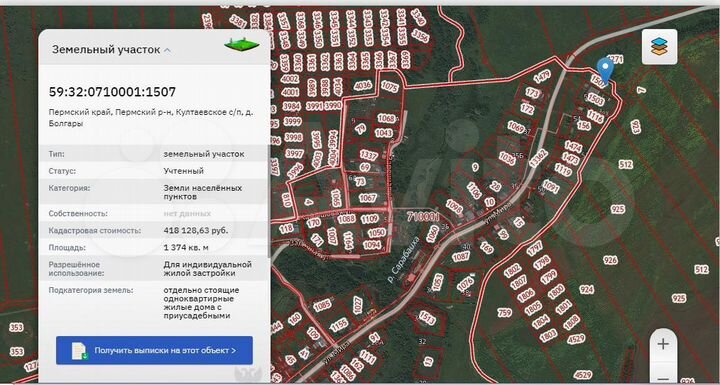Select parcel 173 on the map
The image size is (720, 385).
(x=533, y=93)
